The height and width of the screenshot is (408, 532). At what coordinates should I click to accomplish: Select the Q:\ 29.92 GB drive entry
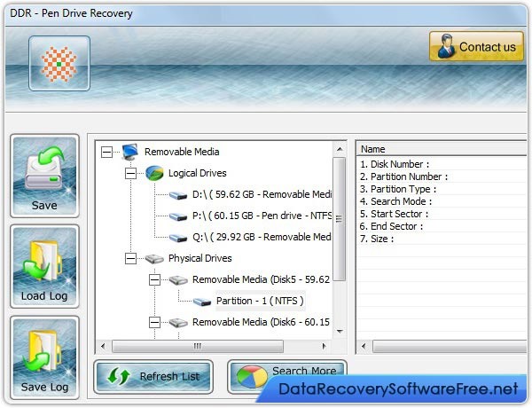[262, 237]
